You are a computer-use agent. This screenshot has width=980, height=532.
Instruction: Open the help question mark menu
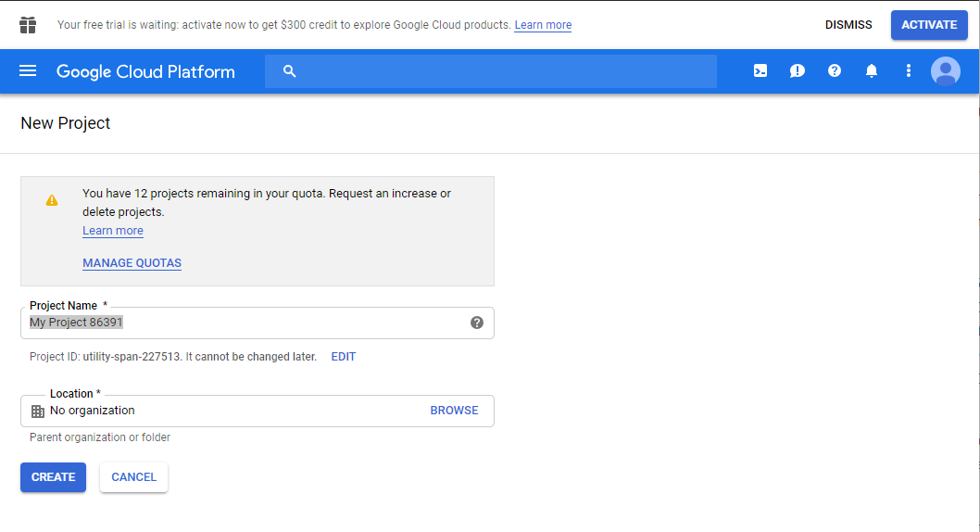point(835,71)
